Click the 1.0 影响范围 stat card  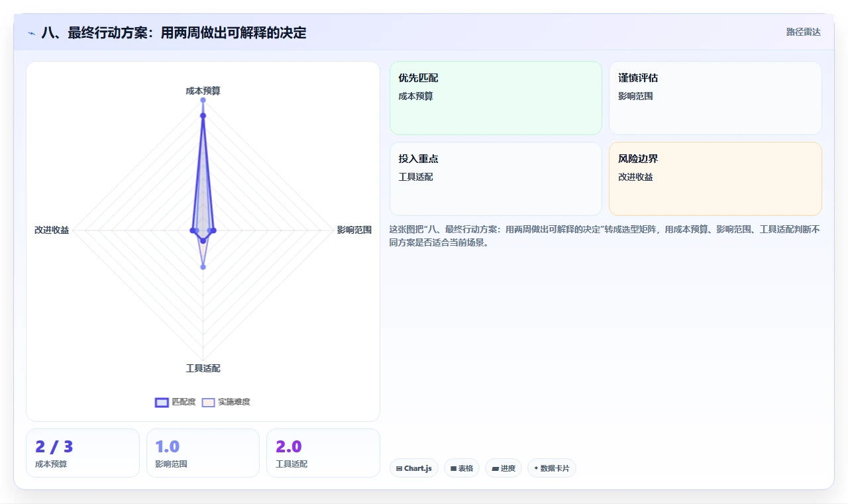[203, 453]
